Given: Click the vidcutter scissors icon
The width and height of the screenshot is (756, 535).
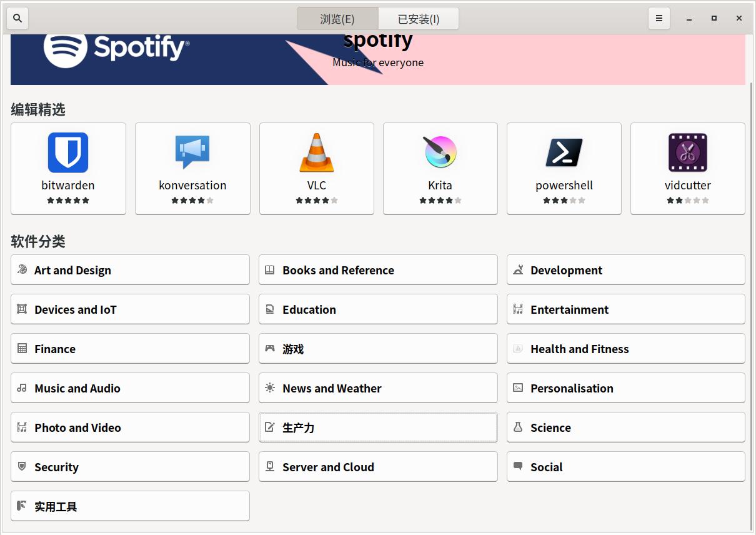Looking at the screenshot, I should coord(688,152).
